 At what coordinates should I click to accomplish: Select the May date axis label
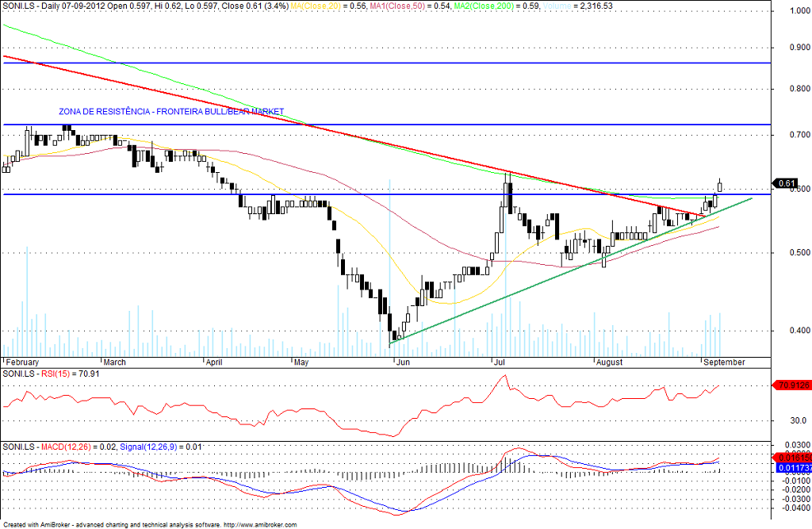tap(301, 362)
